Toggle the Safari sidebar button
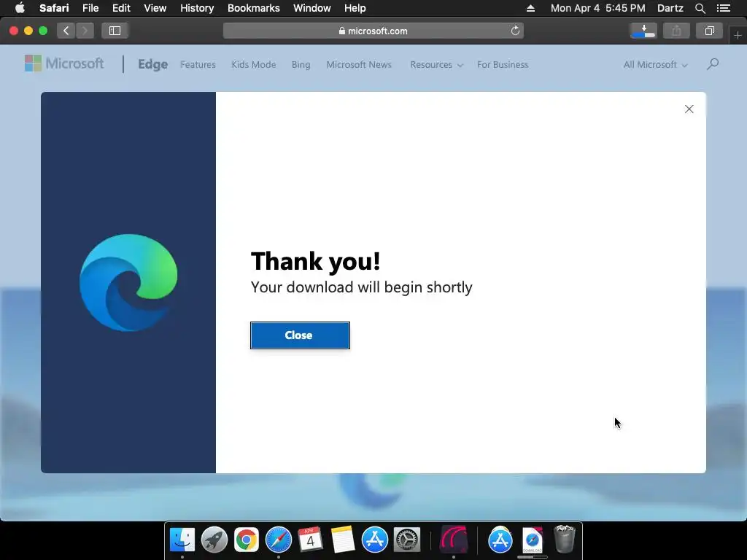The height and width of the screenshot is (560, 747). tap(115, 31)
